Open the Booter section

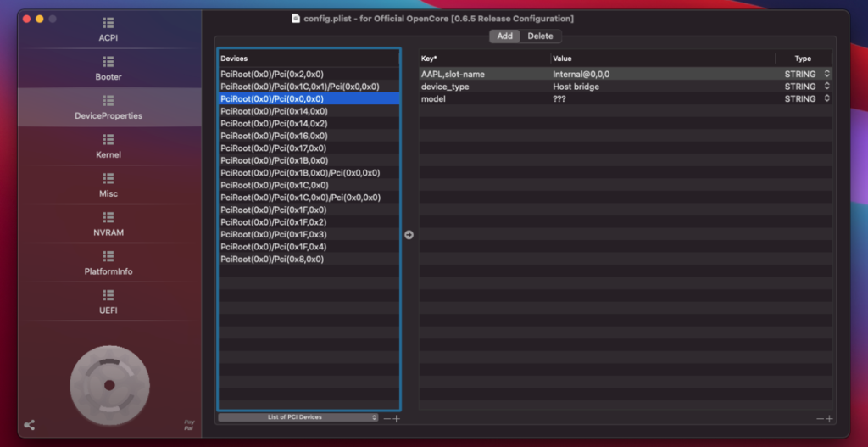tap(108, 68)
